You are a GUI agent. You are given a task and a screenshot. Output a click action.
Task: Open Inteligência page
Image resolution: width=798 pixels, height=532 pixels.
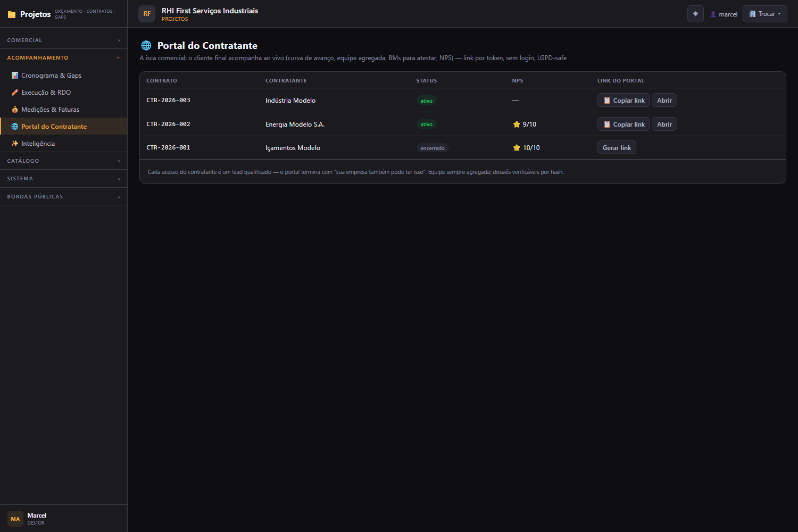63,144
